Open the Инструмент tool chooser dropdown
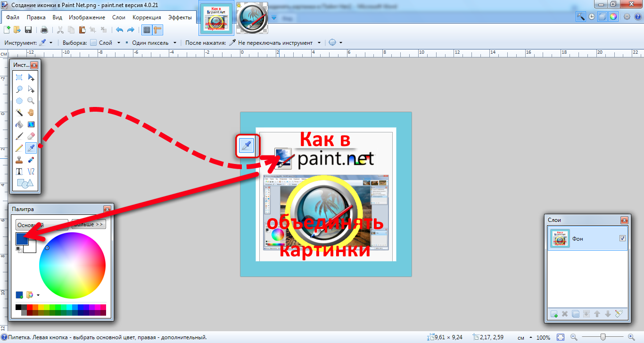The image size is (644, 343). point(45,42)
